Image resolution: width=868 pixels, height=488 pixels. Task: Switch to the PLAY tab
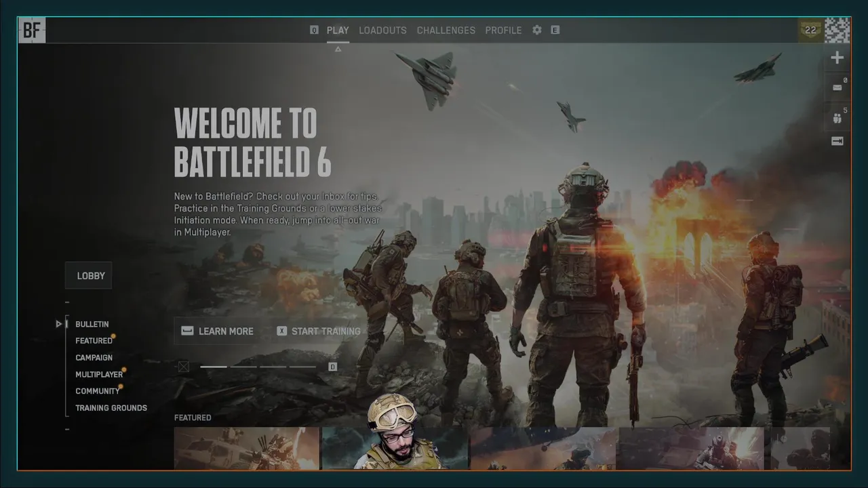(338, 30)
